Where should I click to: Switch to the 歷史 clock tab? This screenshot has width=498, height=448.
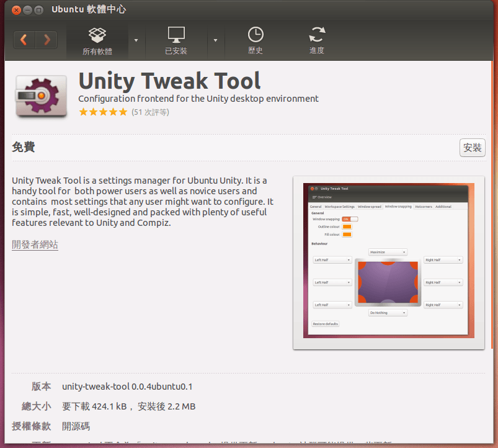[x=255, y=40]
